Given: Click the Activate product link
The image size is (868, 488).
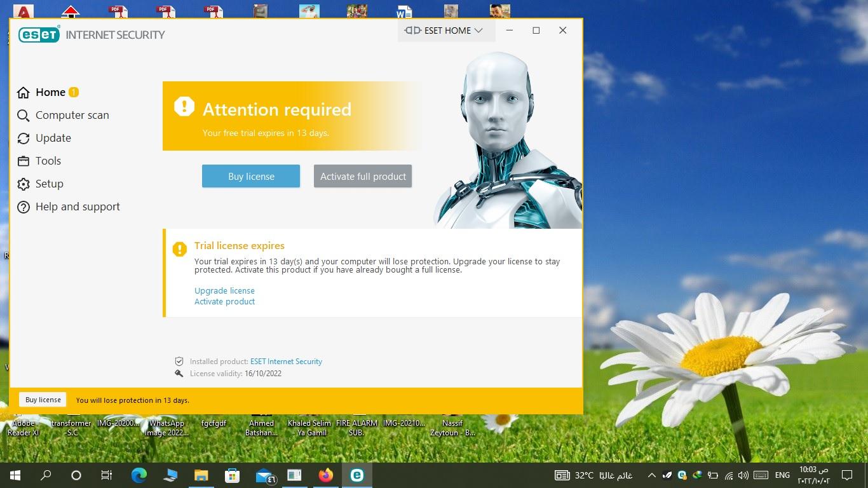Looking at the screenshot, I should pos(224,301).
